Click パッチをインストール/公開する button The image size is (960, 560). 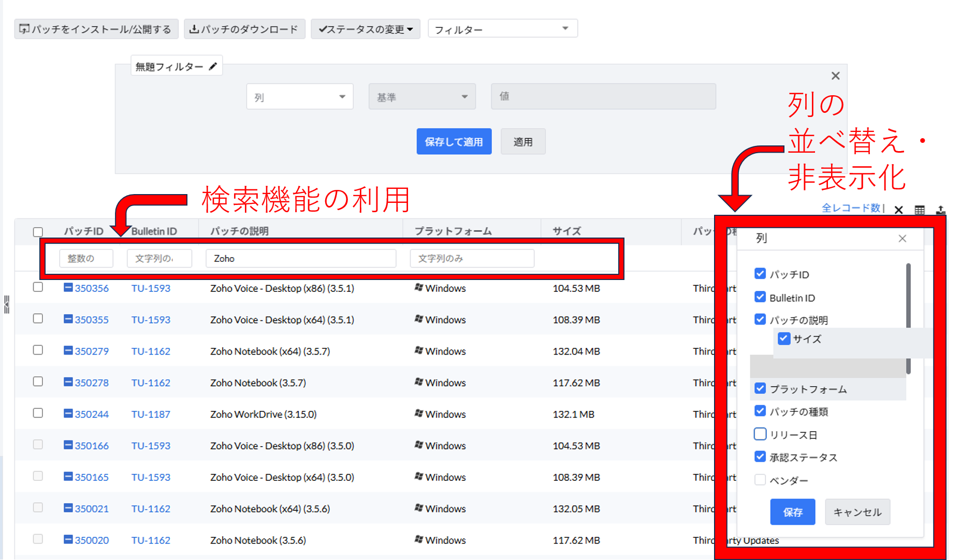pyautogui.click(x=96, y=29)
